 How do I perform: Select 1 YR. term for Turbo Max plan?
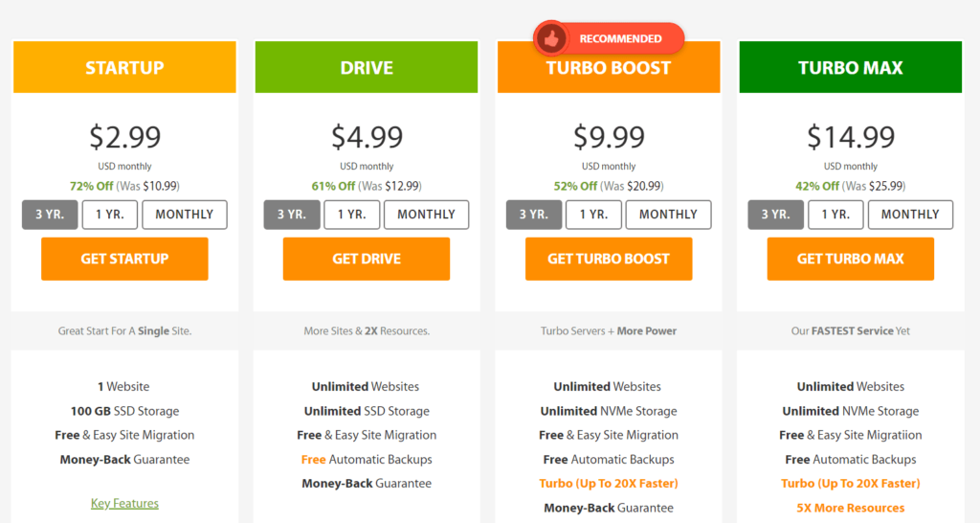coord(835,215)
